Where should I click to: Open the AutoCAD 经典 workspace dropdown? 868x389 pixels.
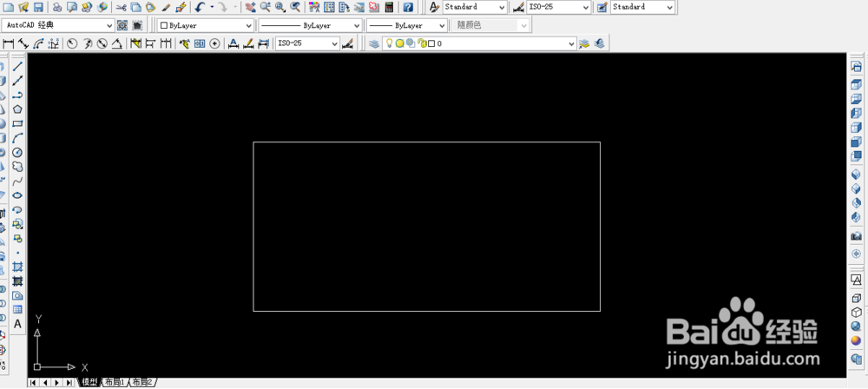coord(58,25)
